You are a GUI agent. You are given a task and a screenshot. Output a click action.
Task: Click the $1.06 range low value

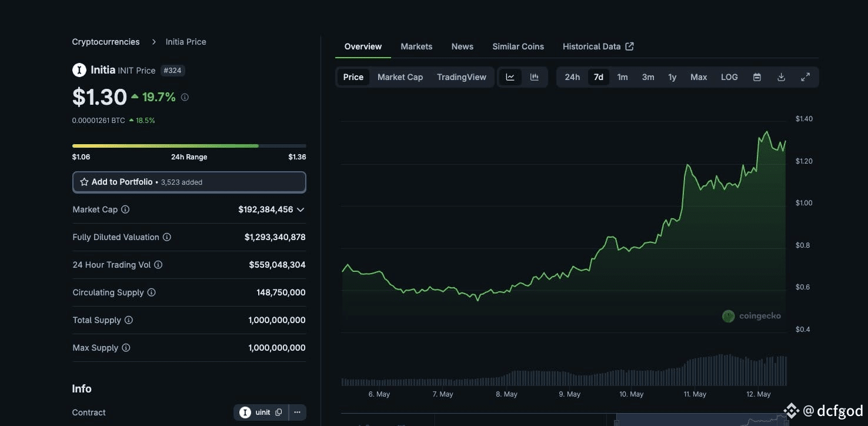(81, 157)
